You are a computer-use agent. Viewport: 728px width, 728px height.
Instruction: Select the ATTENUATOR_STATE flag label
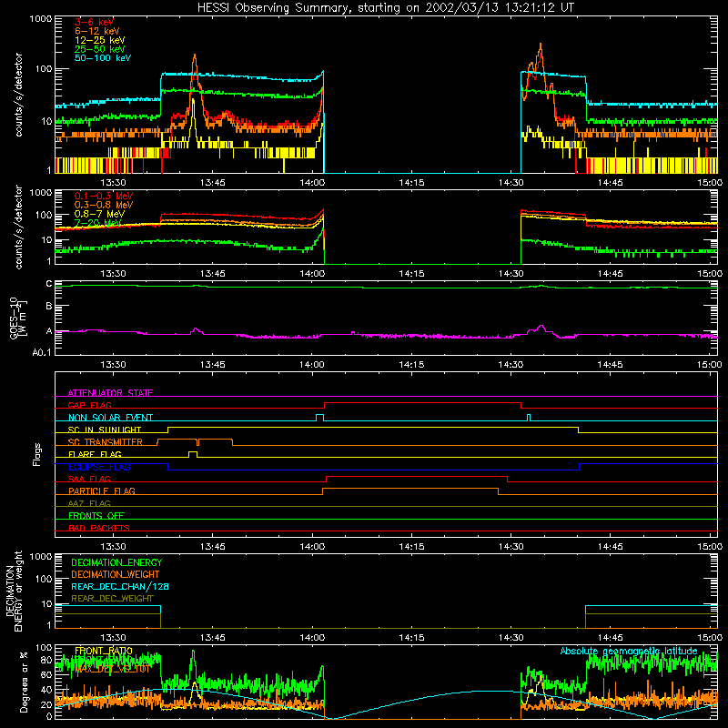coord(110,393)
